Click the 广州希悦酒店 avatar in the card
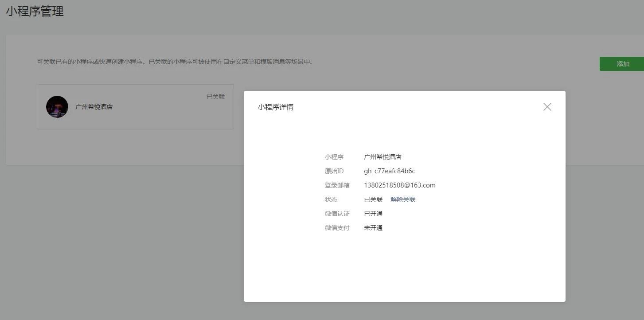Image resolution: width=644 pixels, height=320 pixels. coord(57,107)
